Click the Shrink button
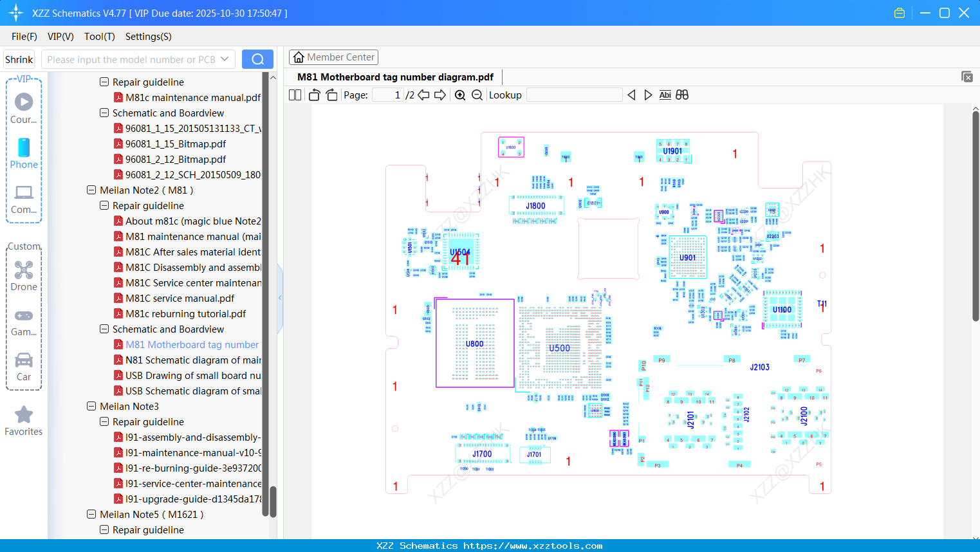 click(19, 59)
